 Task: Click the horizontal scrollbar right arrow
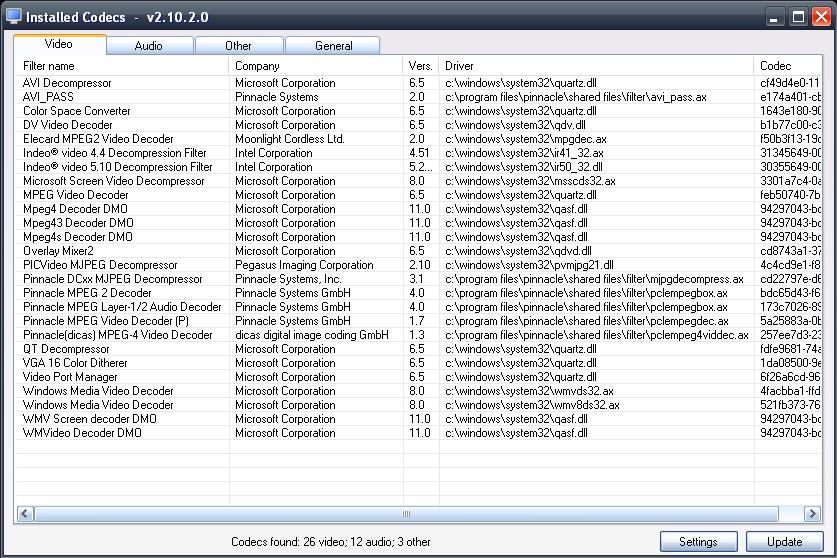click(x=812, y=514)
